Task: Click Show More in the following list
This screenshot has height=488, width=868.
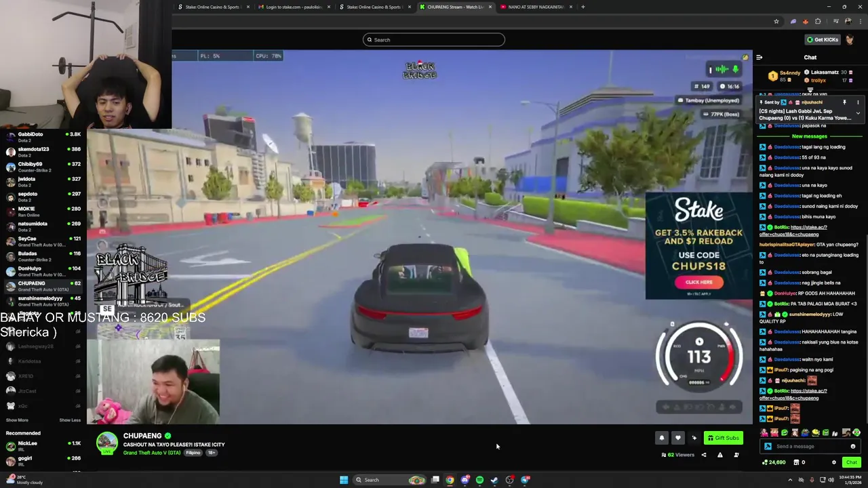Action: 16,420
